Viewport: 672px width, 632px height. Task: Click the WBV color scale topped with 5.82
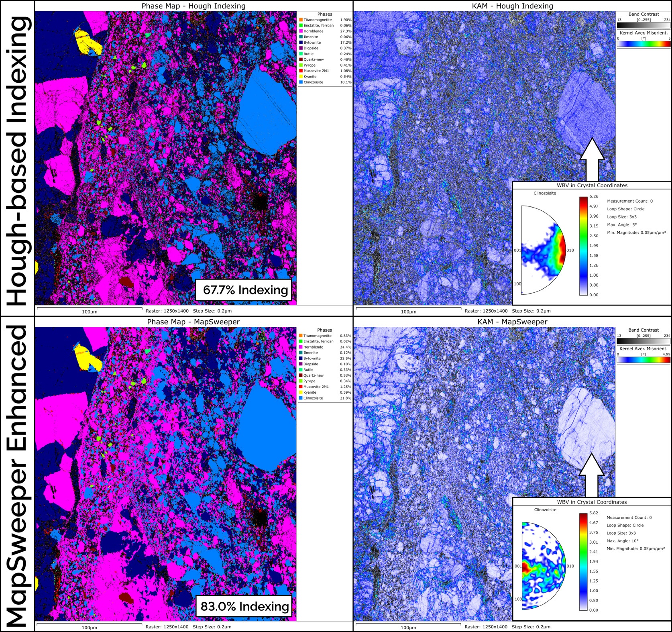[x=583, y=562]
